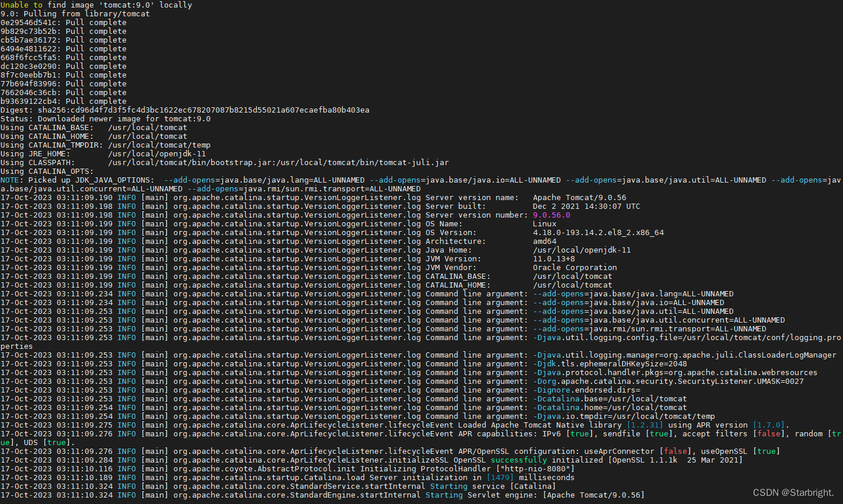Click argument "-Djava.io.tmpdir=/usr/local/tomcat/temp"
This screenshot has height=504, width=843.
point(624,416)
